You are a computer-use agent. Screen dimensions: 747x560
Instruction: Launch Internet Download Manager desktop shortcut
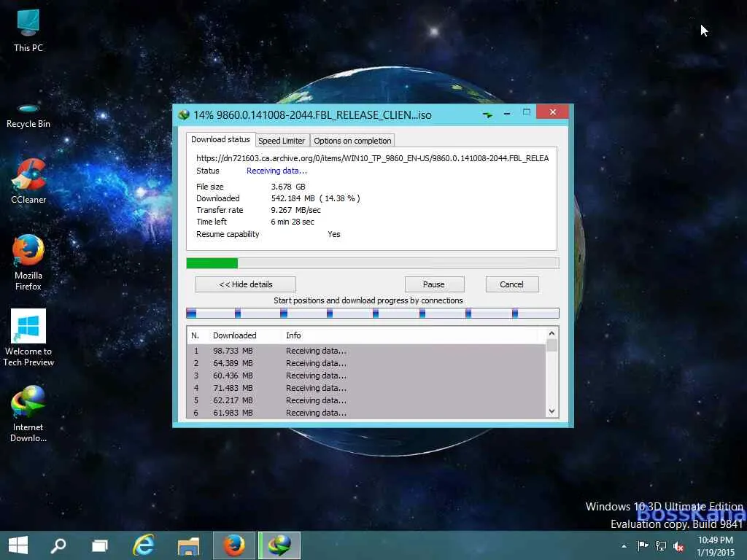click(x=28, y=414)
